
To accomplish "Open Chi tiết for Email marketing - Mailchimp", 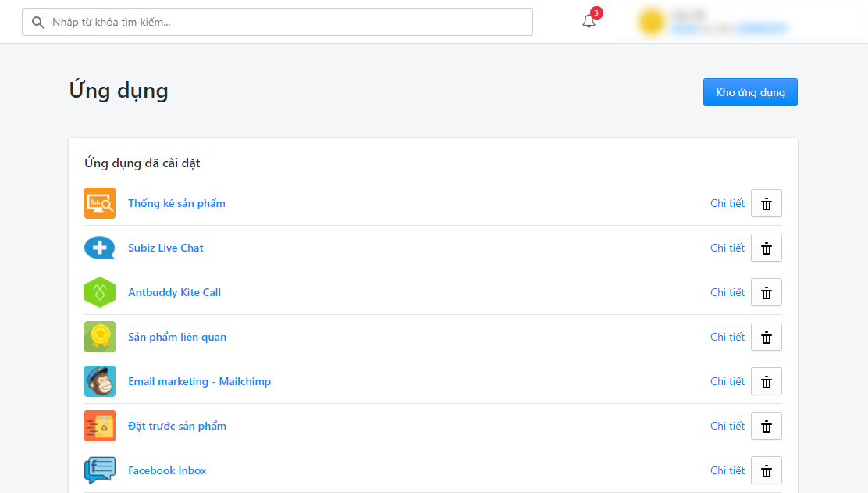I will tap(727, 381).
